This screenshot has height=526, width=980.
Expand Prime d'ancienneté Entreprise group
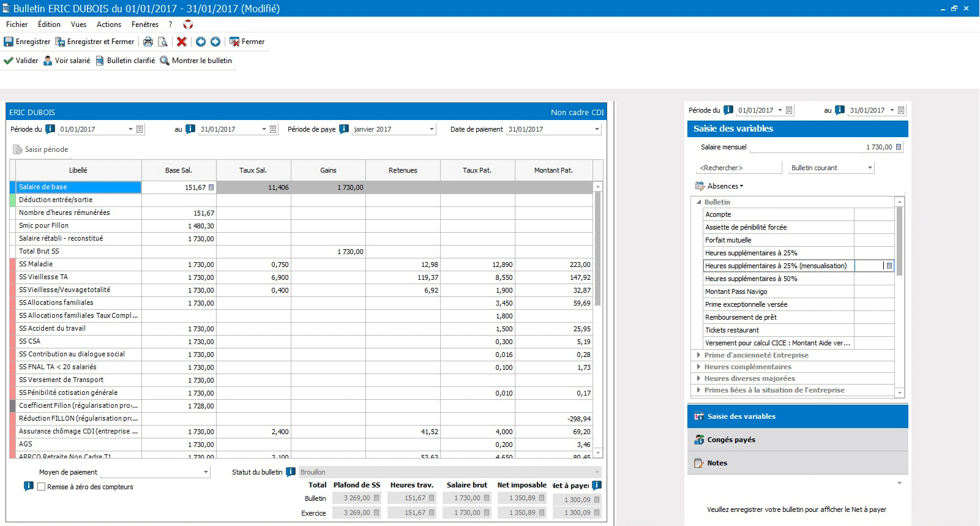[x=698, y=355]
